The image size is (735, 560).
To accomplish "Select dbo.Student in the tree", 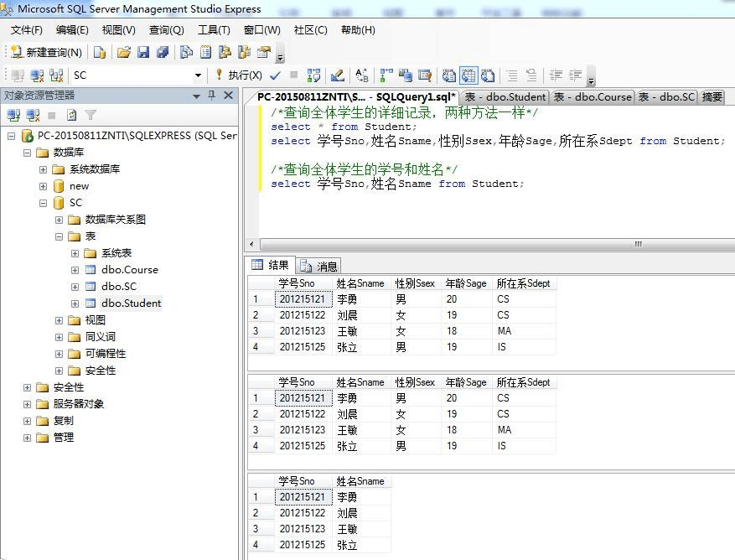I will coord(131,303).
